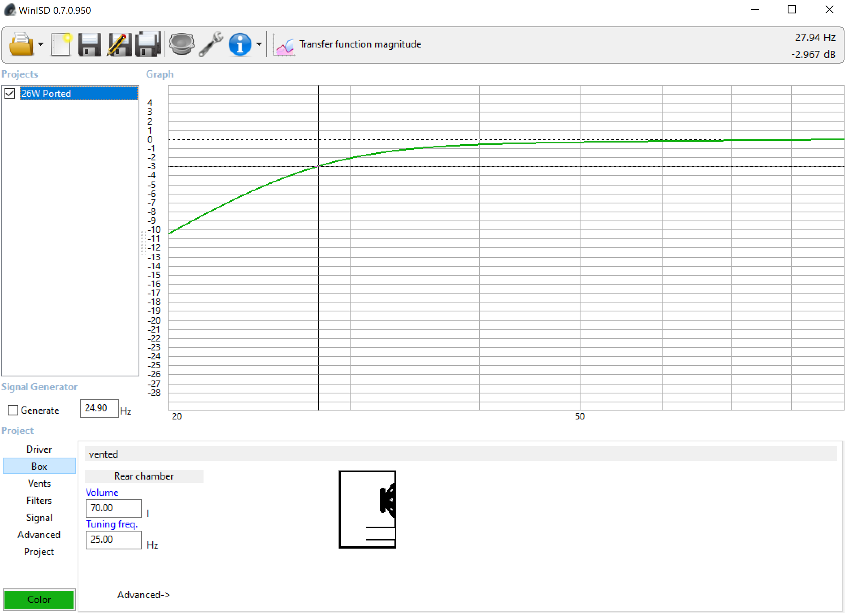Save all projects with stacked floppies icon
The width and height of the screenshot is (847, 616).
[x=148, y=44]
